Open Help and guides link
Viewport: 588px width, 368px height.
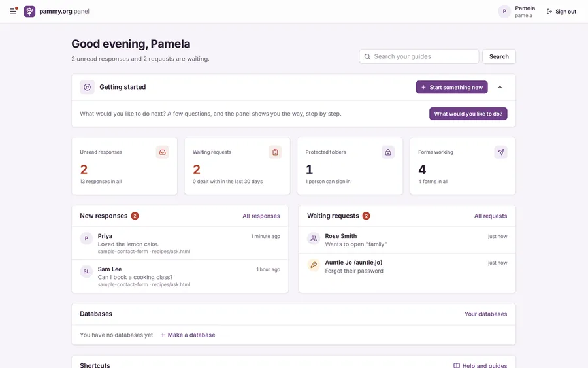480,365
